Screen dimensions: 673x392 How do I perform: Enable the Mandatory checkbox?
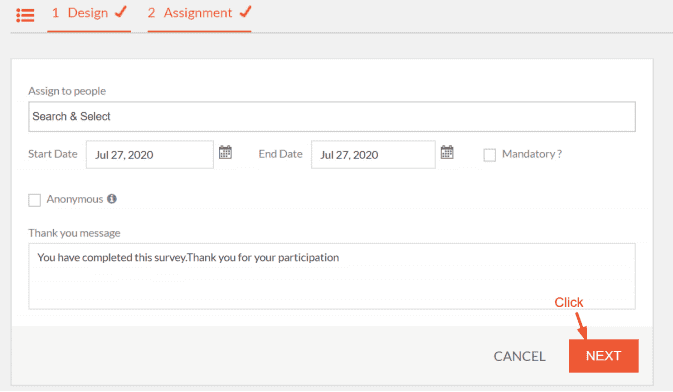click(489, 155)
